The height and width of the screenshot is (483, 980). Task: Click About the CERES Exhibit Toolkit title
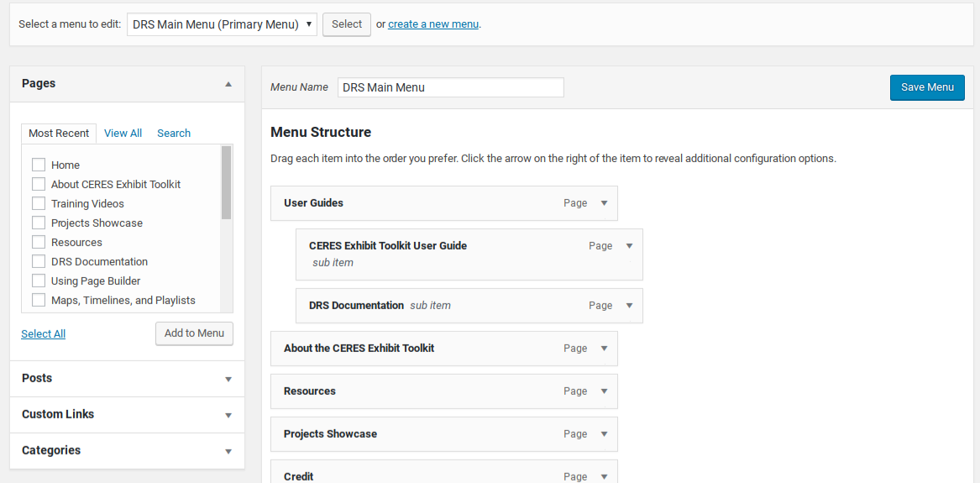(359, 349)
